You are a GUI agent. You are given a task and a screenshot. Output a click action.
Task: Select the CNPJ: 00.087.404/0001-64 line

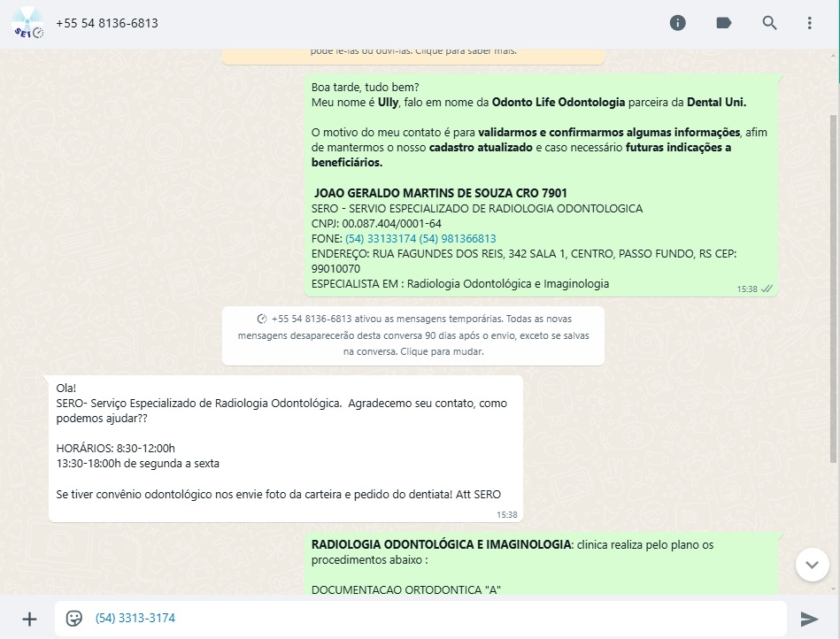click(x=376, y=223)
